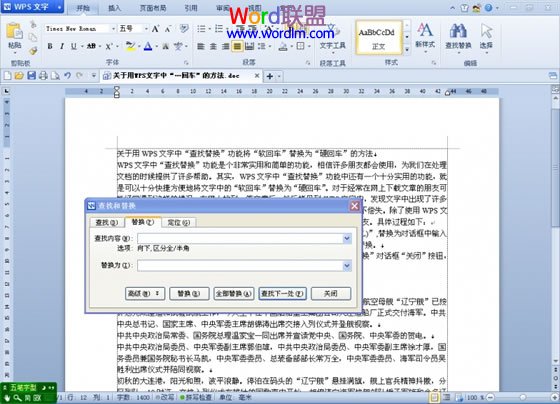Click the text highlight color icon
The width and height of the screenshot is (560, 404).
(x=130, y=46)
